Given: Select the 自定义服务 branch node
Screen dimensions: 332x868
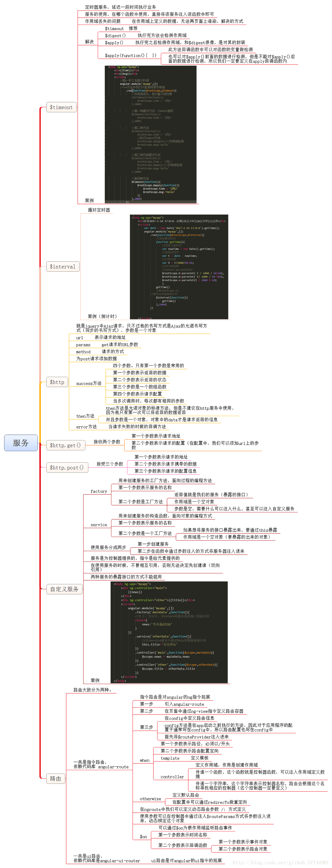Looking at the screenshot, I should click(64, 589).
